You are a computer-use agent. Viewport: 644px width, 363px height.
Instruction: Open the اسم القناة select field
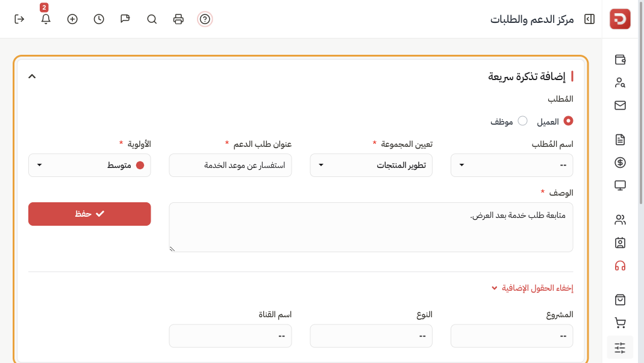point(230,336)
